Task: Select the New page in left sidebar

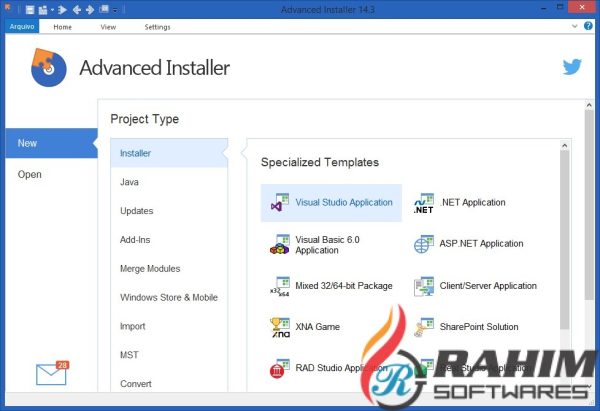Action: tap(51, 143)
